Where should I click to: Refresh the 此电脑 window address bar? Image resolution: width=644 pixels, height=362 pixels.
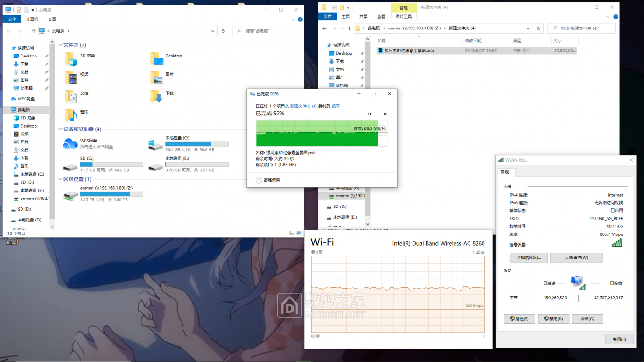click(223, 31)
